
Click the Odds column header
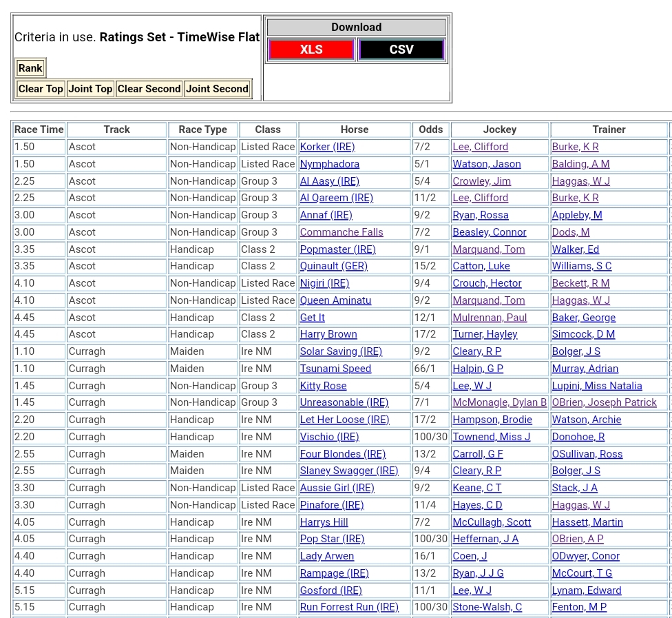coord(430,130)
